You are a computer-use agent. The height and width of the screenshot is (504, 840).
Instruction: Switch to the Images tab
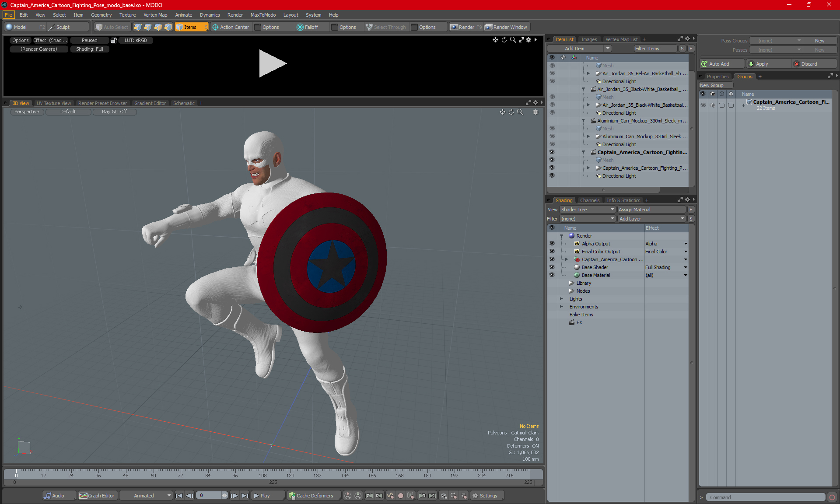pos(589,39)
